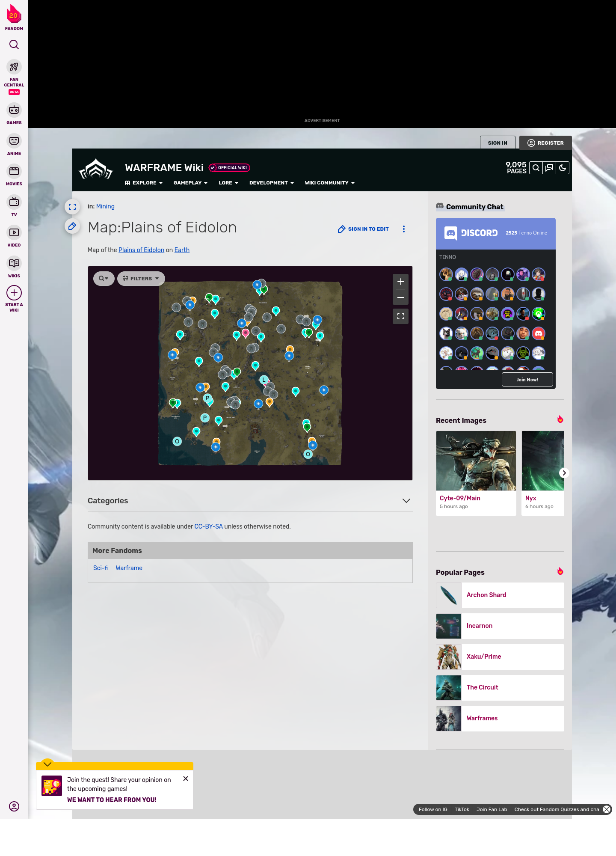616x856 pixels.
Task: Click the pencil edit icon beside title
Action: click(72, 226)
